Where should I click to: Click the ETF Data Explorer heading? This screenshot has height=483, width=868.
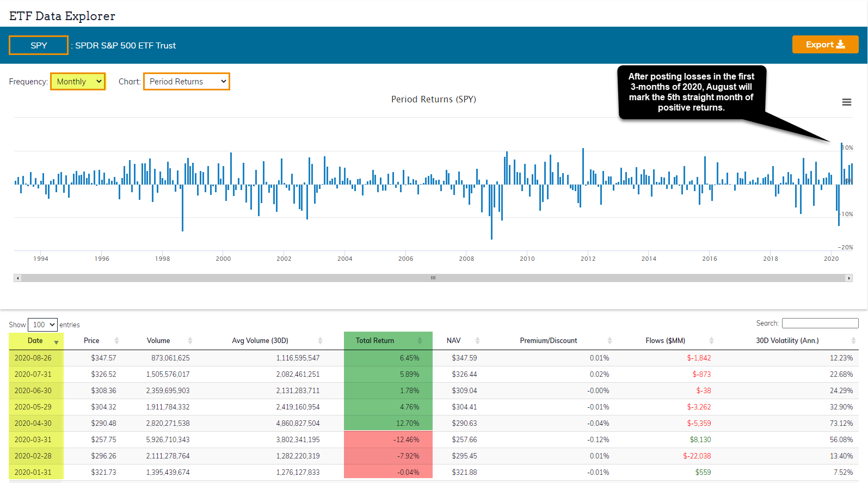pos(62,16)
